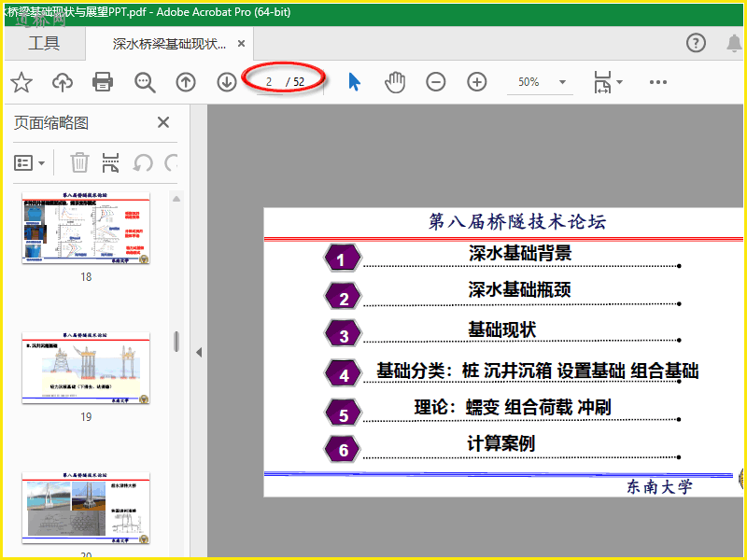Screen dimensions: 747x560
Task: Open the find text magnifier icon
Action: pos(145,82)
